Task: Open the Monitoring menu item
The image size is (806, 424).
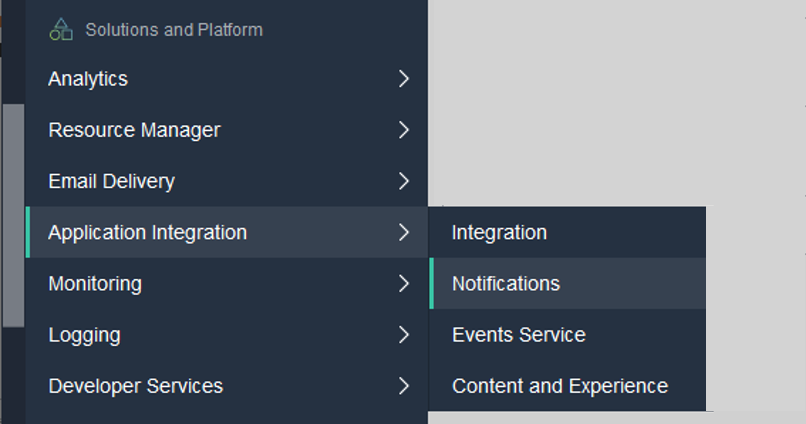Action: 95,284
